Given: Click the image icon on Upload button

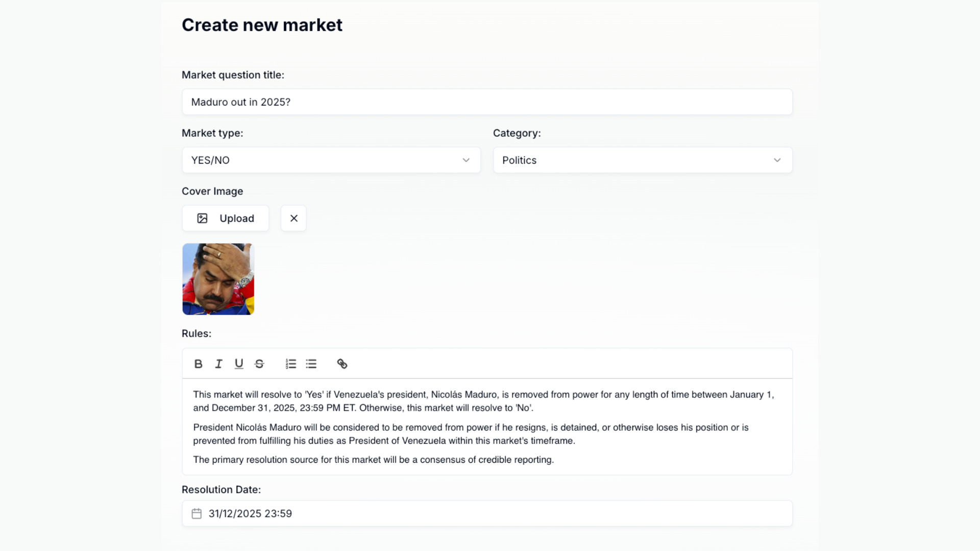Looking at the screenshot, I should pyautogui.click(x=202, y=218).
